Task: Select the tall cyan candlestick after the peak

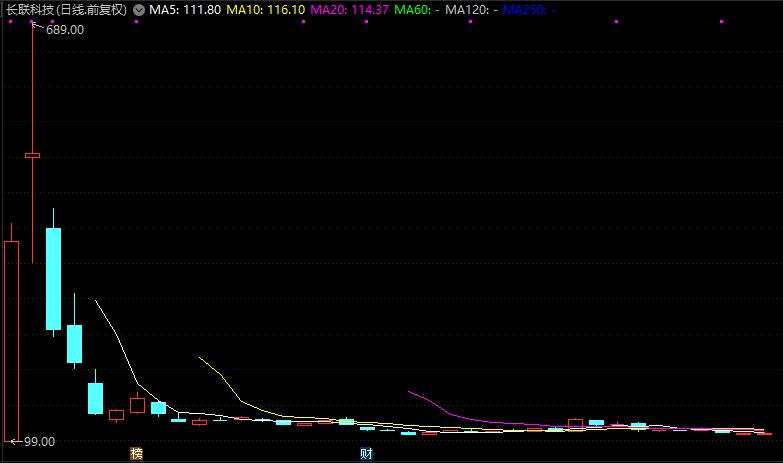Action: [53, 279]
